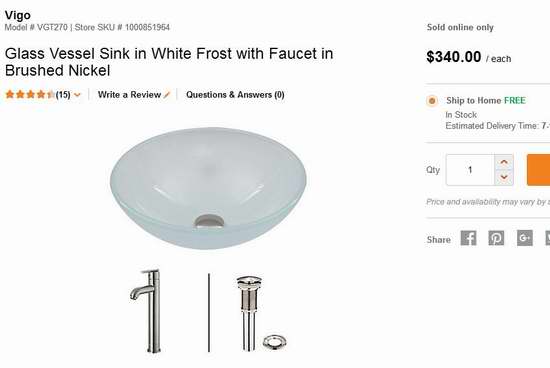Click the main white frost sink image
The image size is (550, 368).
point(208,188)
